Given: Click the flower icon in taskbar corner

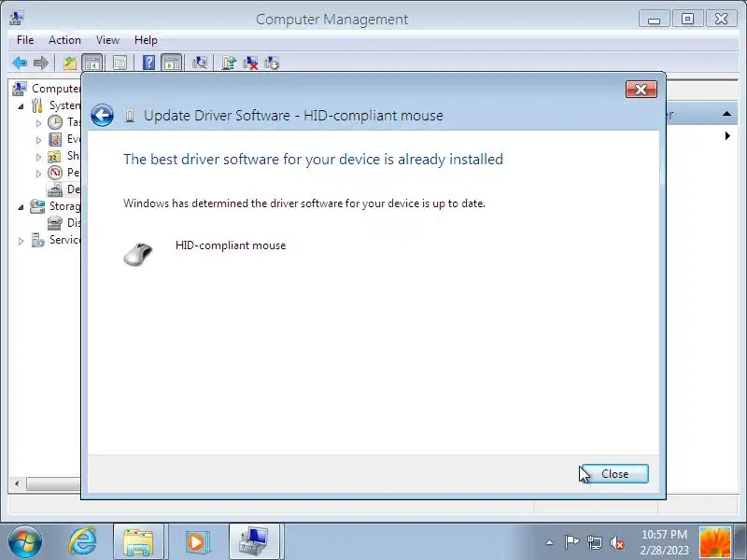Looking at the screenshot, I should 714,542.
